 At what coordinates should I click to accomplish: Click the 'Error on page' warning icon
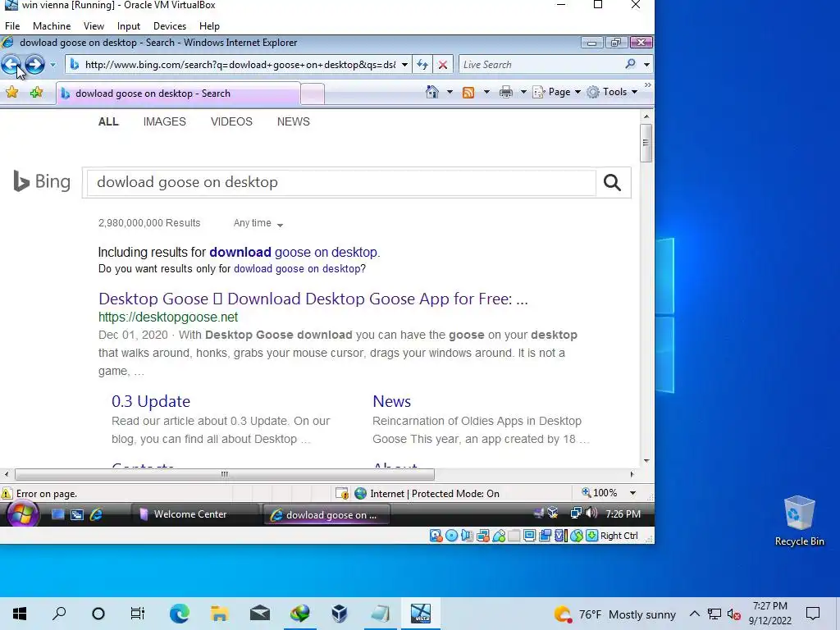(7, 493)
